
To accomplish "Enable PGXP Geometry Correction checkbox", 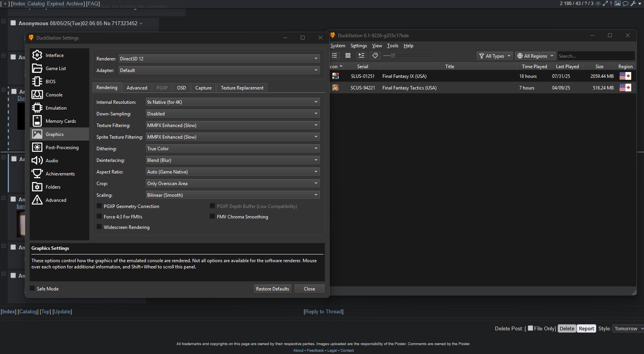I will coord(99,206).
